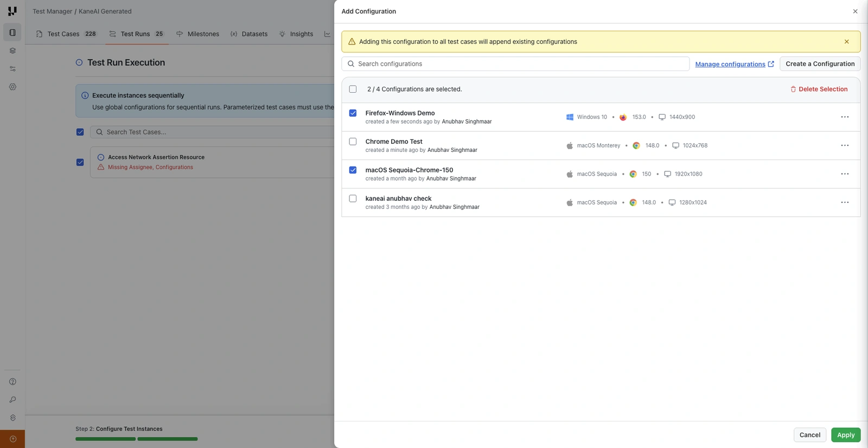Image resolution: width=868 pixels, height=448 pixels.
Task: Switch to the Test Runs tab
Action: [x=136, y=34]
